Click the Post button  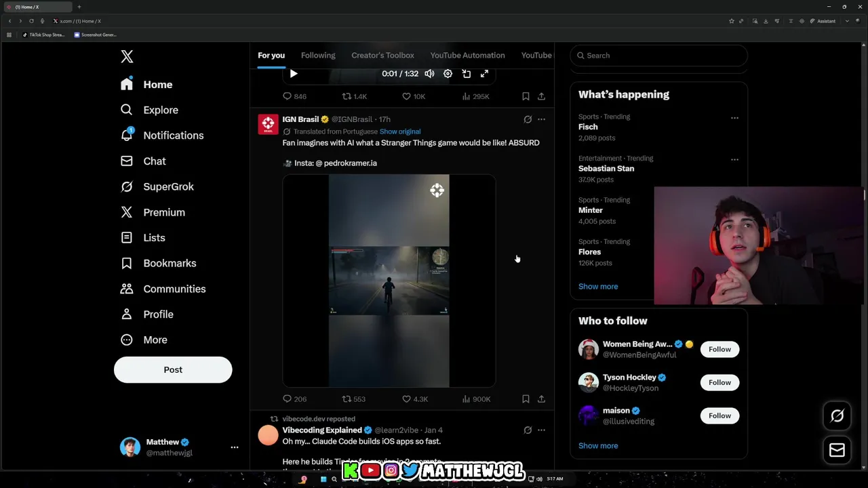click(x=173, y=369)
